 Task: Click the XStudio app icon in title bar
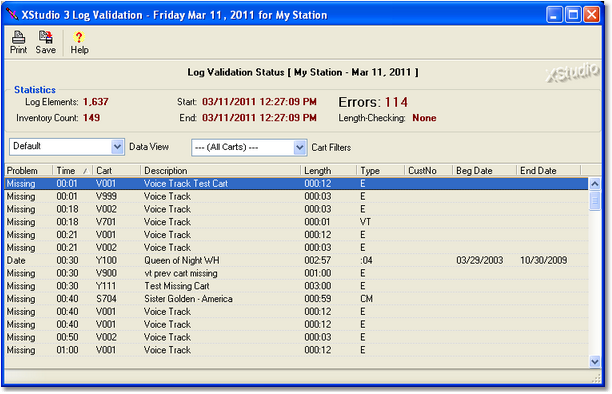(12, 14)
